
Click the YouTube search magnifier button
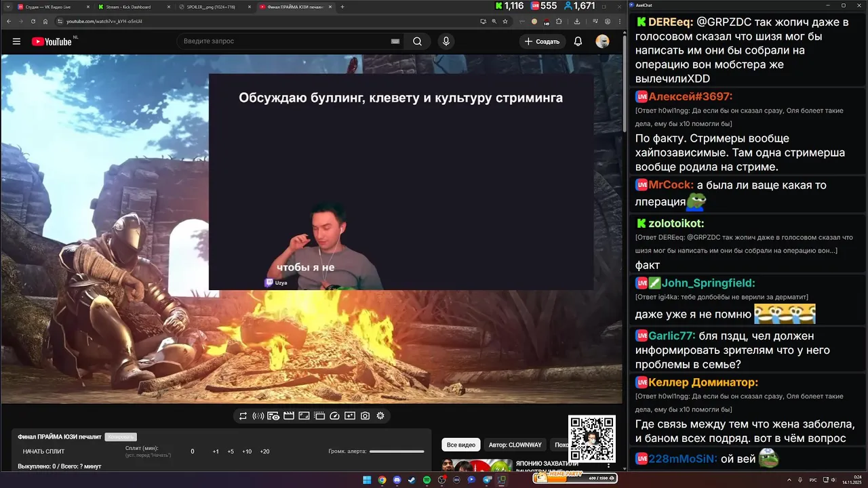pos(417,41)
